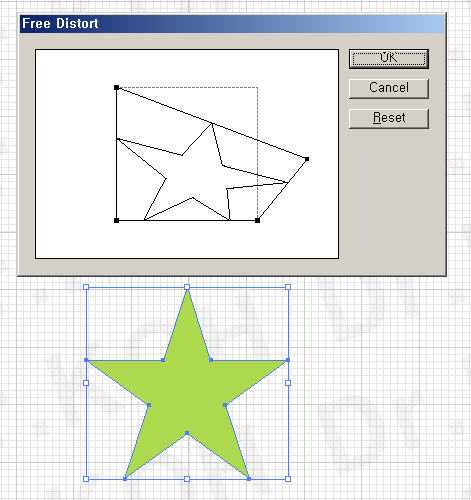471x500 pixels.
Task: Select the top-left distort handle in preview
Action: pyautogui.click(x=116, y=87)
